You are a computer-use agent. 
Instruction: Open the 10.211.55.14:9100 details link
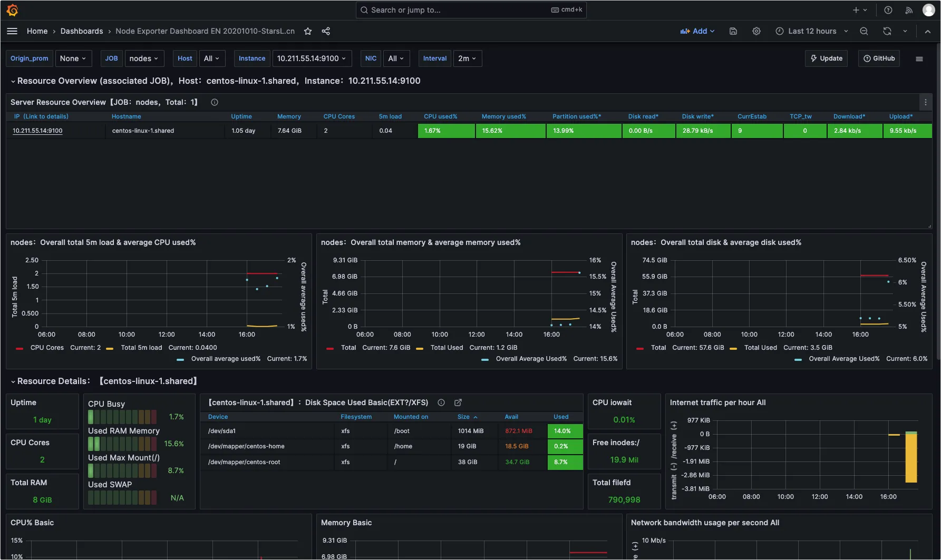coord(37,131)
